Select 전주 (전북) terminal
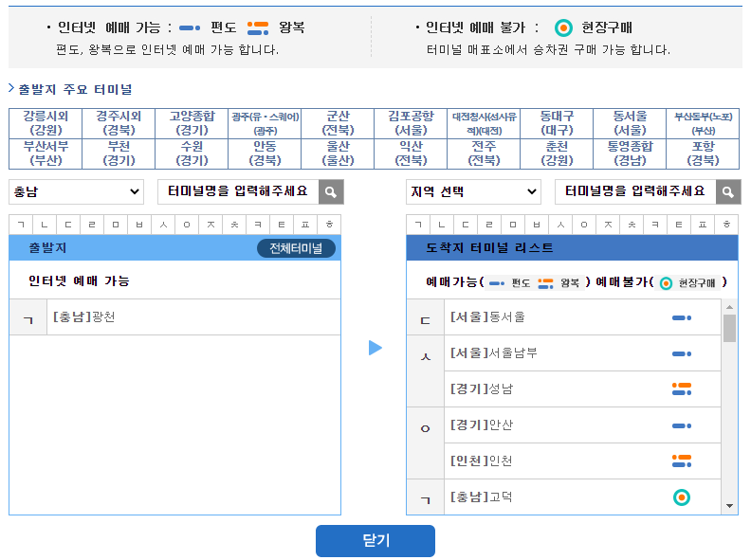751x560 pixels. [x=484, y=154]
